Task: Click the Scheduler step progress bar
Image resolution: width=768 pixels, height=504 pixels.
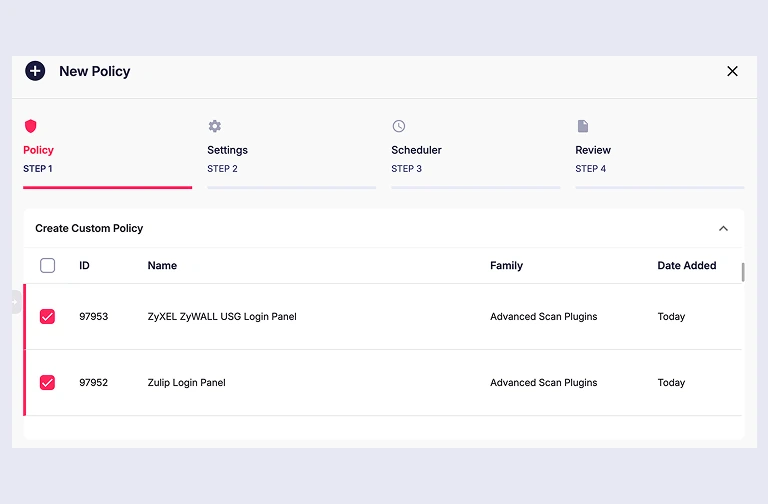Action: pyautogui.click(x=476, y=187)
